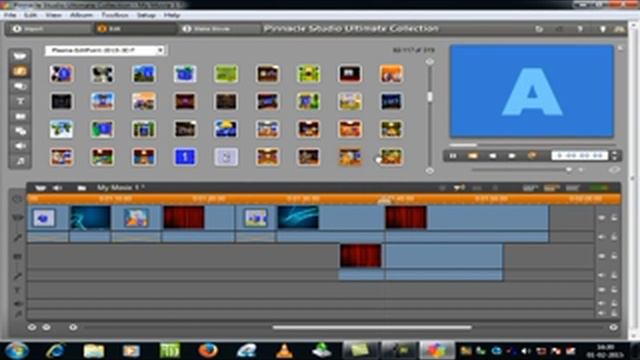
Task: Click the player timecode counter field
Action: [x=580, y=156]
